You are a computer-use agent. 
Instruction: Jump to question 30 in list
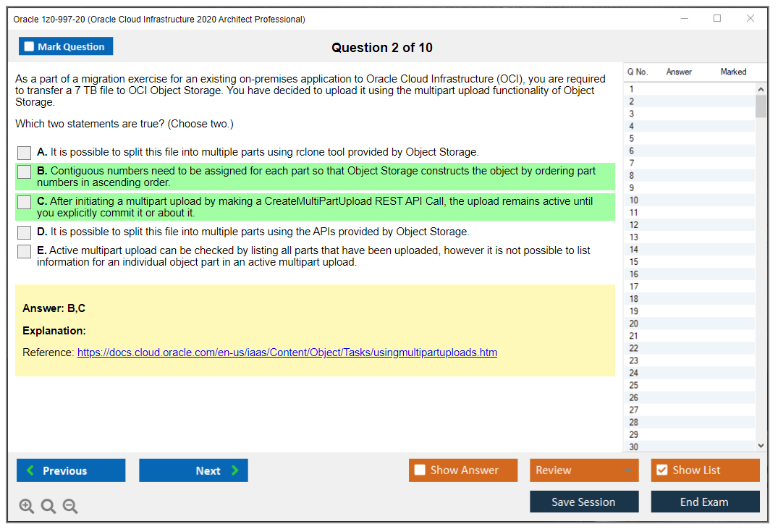(690, 447)
